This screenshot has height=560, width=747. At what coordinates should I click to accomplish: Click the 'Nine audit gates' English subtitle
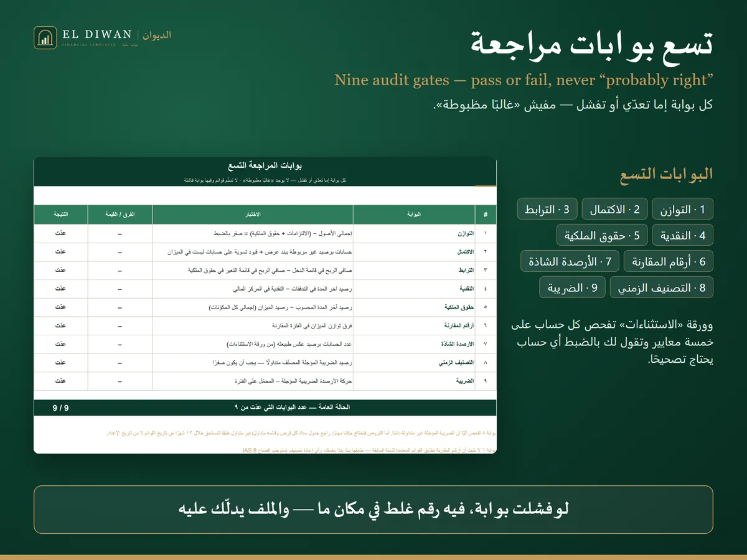click(524, 80)
